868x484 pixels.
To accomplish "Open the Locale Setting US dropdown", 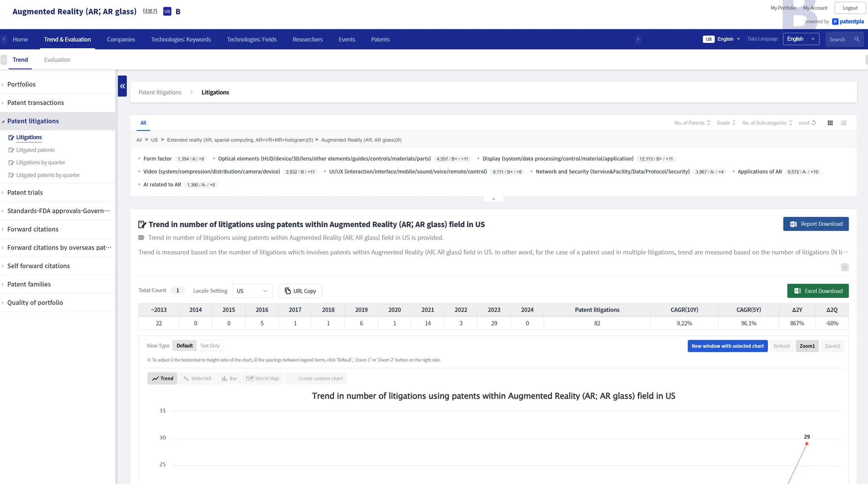I will point(252,291).
